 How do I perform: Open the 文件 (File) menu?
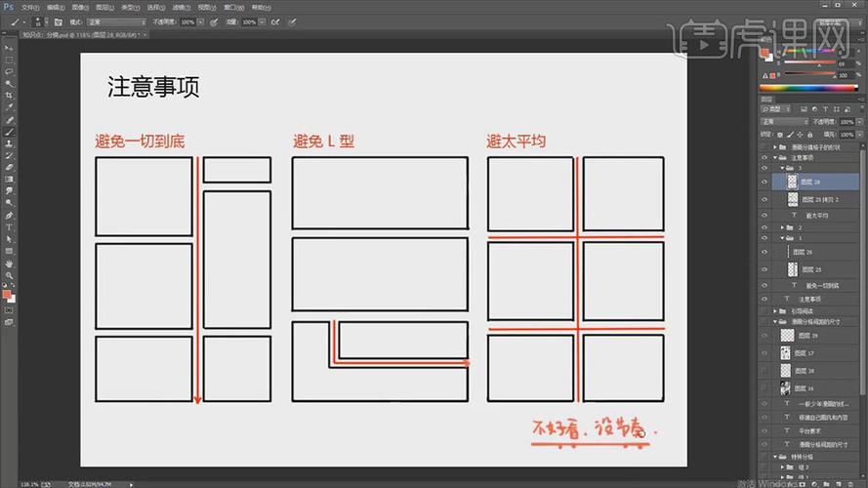point(29,6)
